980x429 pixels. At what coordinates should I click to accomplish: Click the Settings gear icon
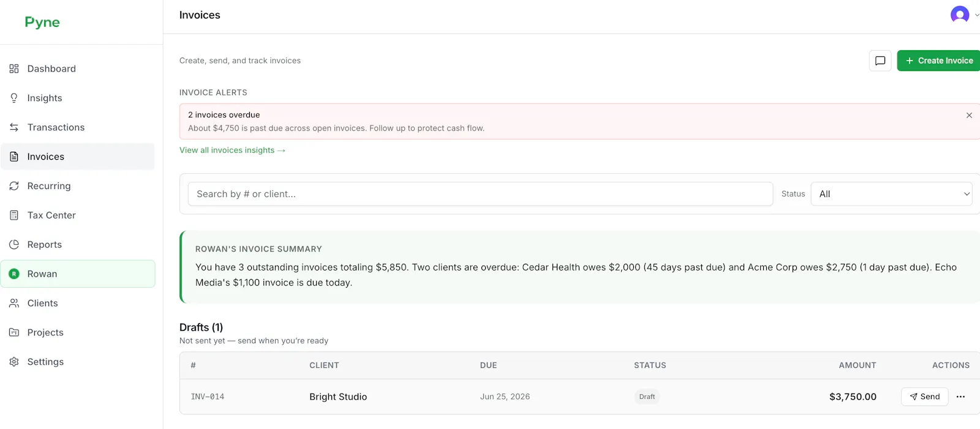(14, 362)
